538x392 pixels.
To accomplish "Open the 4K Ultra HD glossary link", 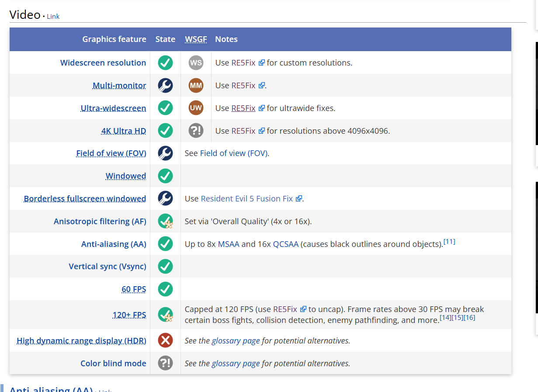I will pos(124,131).
